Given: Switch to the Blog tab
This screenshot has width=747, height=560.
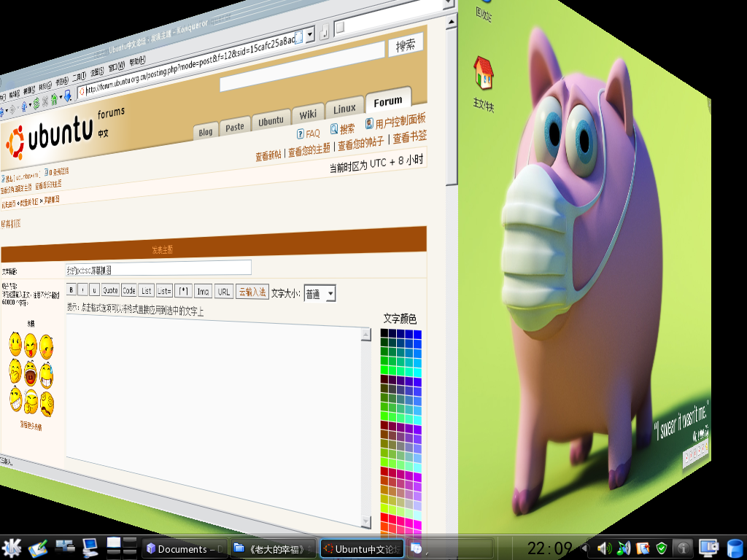Looking at the screenshot, I should (205, 132).
